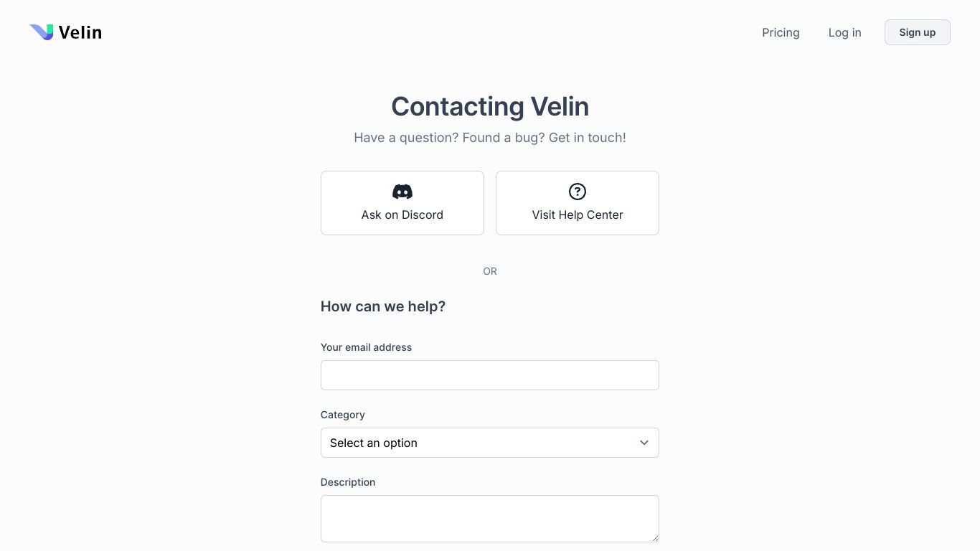Click the Description textarea resize handle
This screenshot has width=980, height=551.
(655, 538)
